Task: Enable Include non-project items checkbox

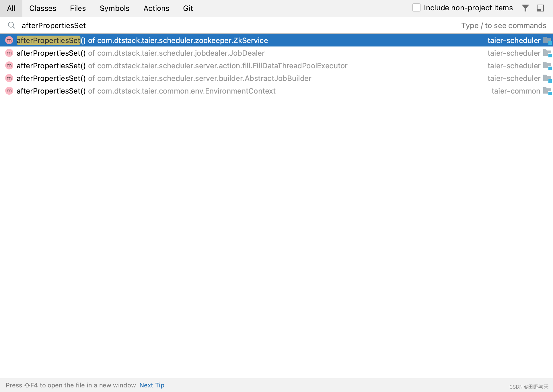Action: pyautogui.click(x=416, y=8)
